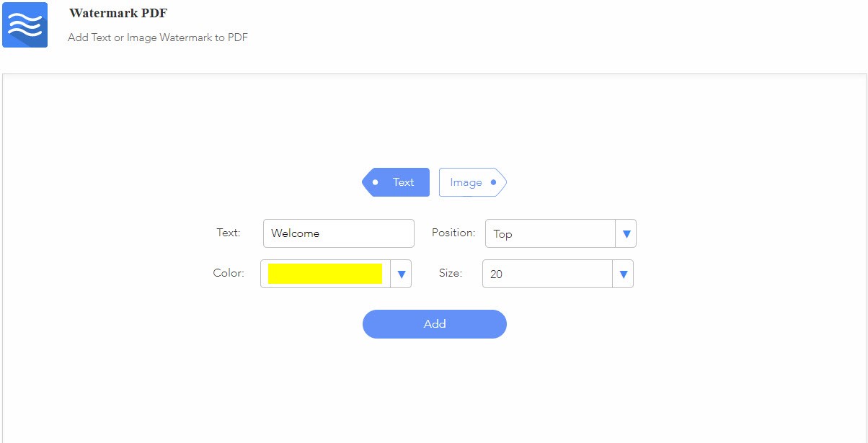Open the Position dropdown arrow
Viewport: 868px width, 443px height.
(x=626, y=233)
